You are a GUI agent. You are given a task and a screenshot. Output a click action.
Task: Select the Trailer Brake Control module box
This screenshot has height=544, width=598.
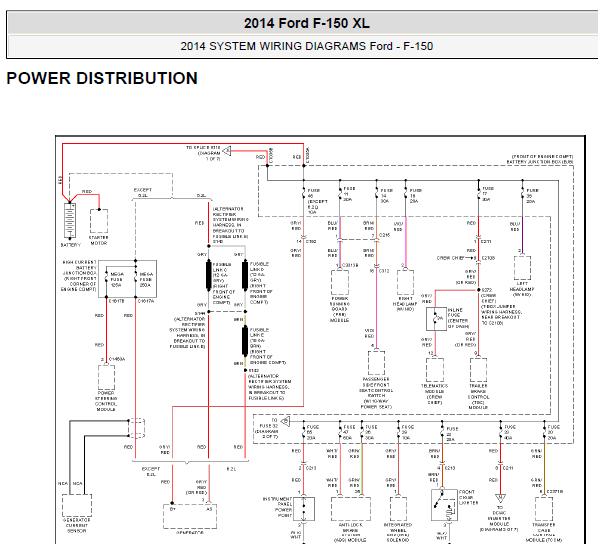[478, 370]
